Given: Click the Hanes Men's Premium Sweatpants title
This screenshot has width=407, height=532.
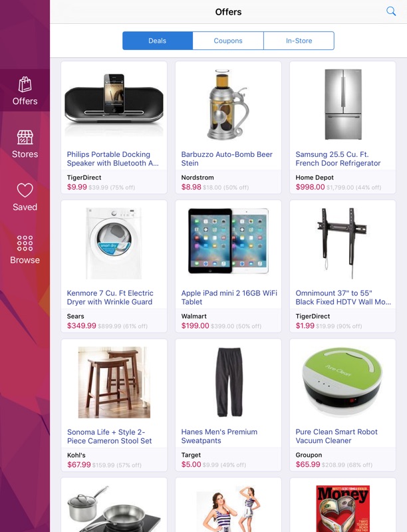Looking at the screenshot, I should 219,436.
